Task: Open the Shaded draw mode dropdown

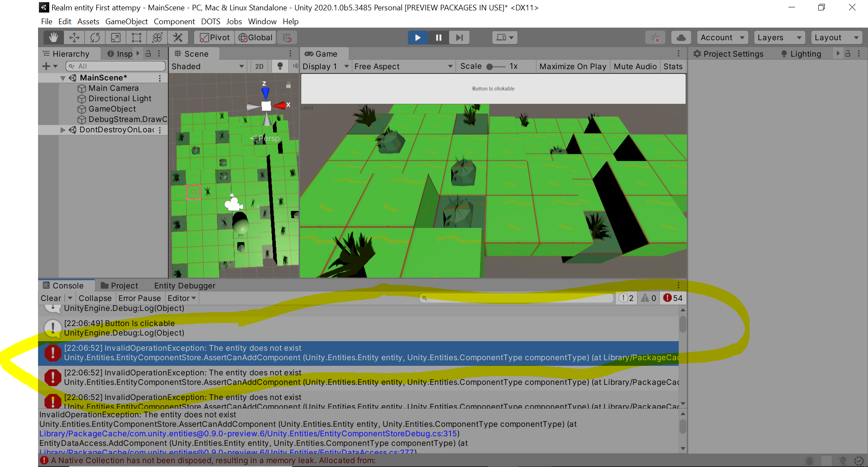Action: (x=207, y=66)
